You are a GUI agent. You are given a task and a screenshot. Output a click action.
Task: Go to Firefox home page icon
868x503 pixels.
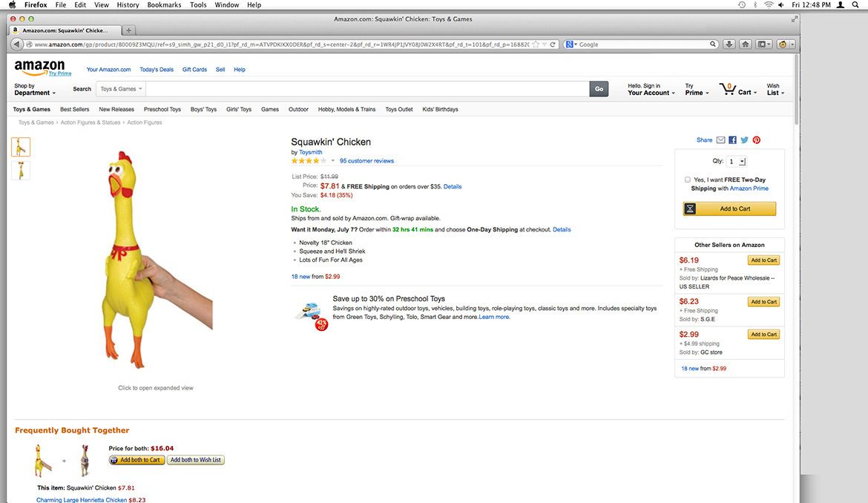tap(746, 45)
